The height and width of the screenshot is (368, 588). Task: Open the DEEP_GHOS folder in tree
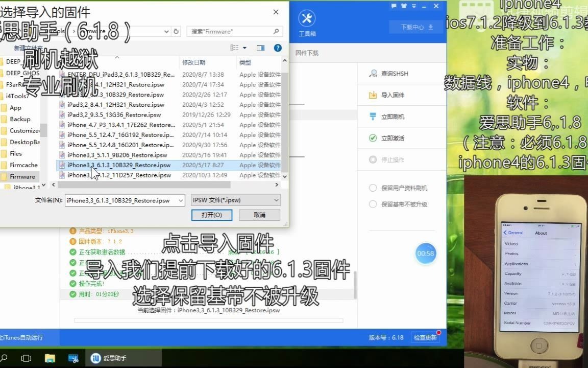pos(22,73)
